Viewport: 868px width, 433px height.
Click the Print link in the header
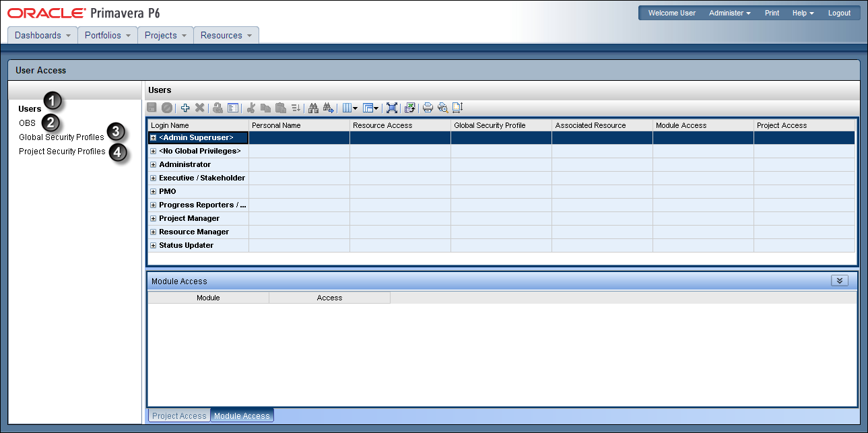point(772,13)
